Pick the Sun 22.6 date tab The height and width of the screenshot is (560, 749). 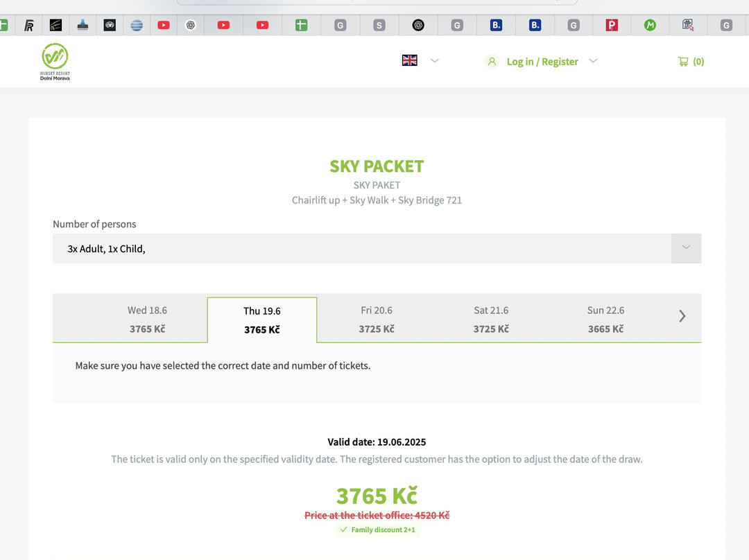click(605, 319)
